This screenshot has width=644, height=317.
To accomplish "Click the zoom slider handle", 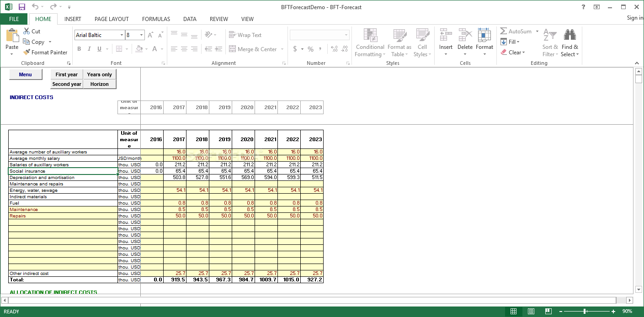I will pyautogui.click(x=585, y=311).
